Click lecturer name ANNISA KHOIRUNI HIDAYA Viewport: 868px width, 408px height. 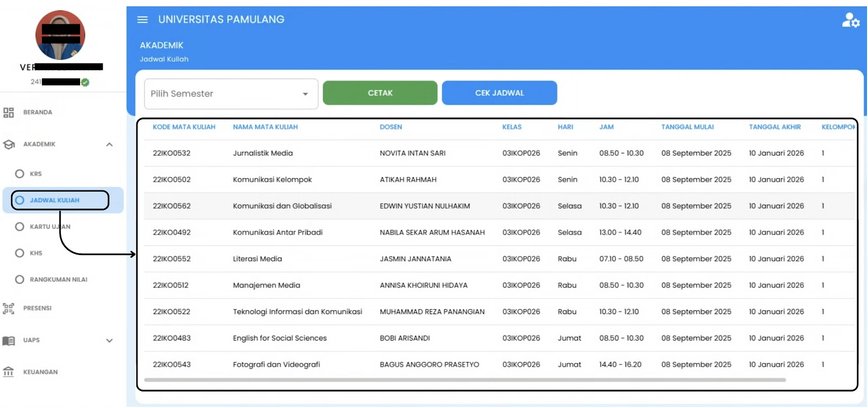point(424,285)
